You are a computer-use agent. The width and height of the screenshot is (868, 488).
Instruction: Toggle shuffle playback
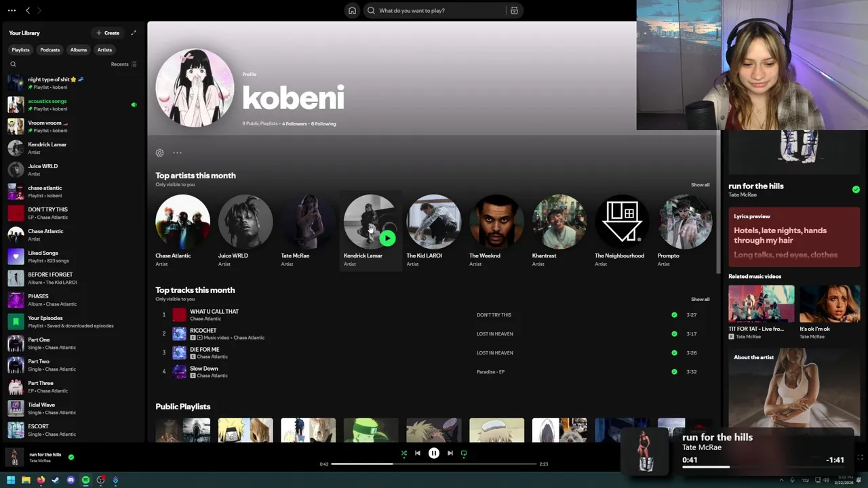(x=403, y=453)
